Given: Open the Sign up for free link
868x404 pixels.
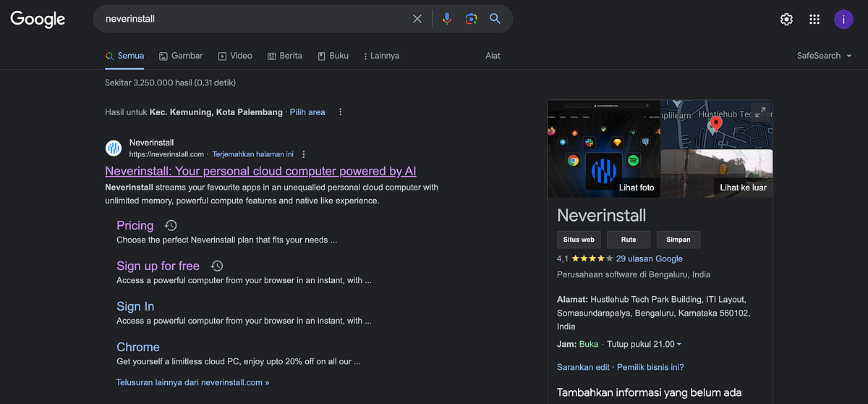Looking at the screenshot, I should [x=158, y=266].
